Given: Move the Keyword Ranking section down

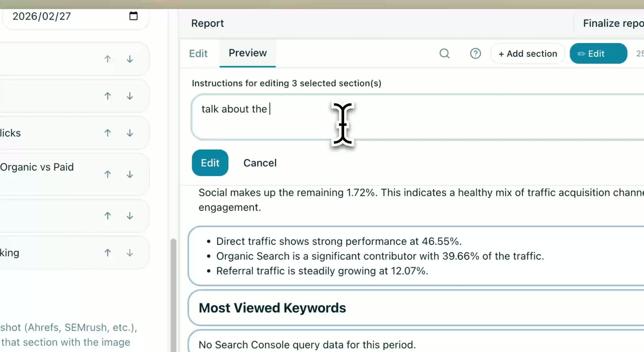Looking at the screenshot, I should click(129, 253).
